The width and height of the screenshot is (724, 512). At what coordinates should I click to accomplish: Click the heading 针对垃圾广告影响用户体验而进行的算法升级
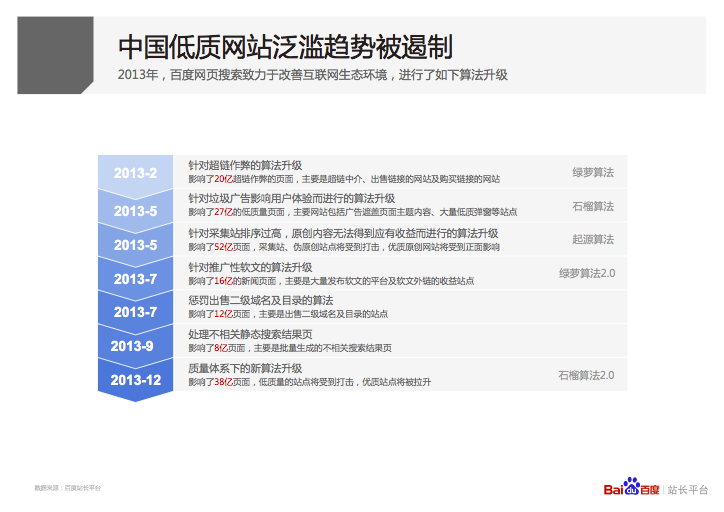(x=291, y=199)
